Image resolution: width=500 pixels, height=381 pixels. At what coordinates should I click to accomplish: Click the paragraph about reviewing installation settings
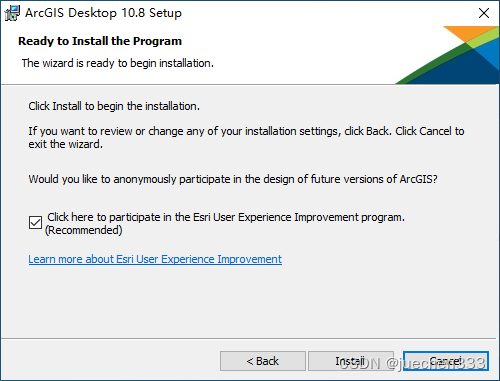coord(246,138)
